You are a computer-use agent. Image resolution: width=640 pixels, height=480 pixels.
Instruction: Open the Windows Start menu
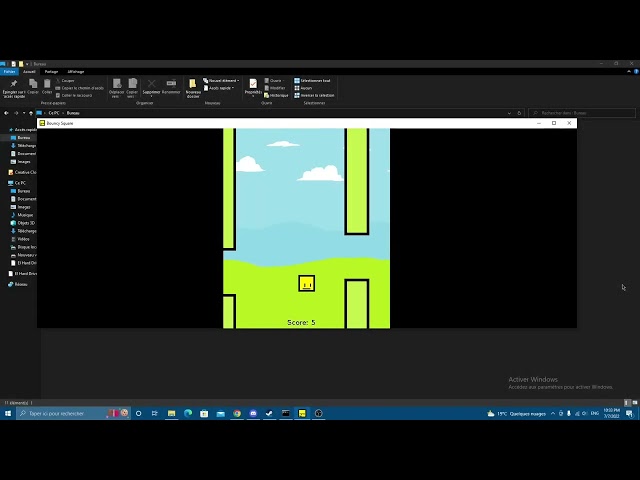[x=8, y=413]
